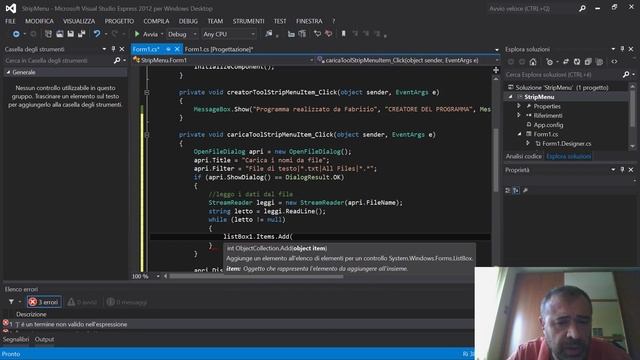
Task: Toggle the 3 errori filter button
Action: click(44, 302)
